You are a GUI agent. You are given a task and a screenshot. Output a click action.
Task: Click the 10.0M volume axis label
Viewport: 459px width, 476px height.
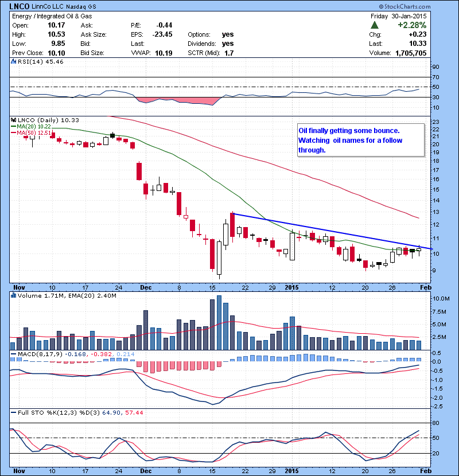click(x=441, y=298)
